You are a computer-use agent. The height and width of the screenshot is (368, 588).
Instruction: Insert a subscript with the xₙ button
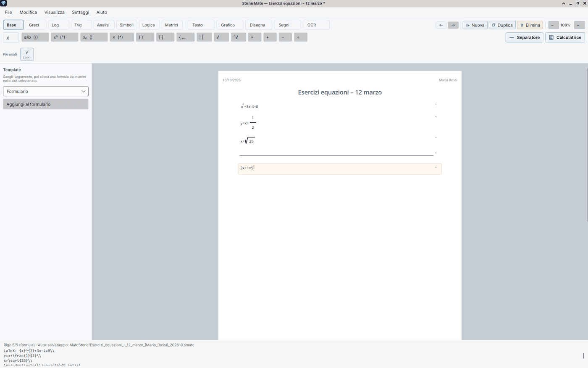tap(94, 37)
